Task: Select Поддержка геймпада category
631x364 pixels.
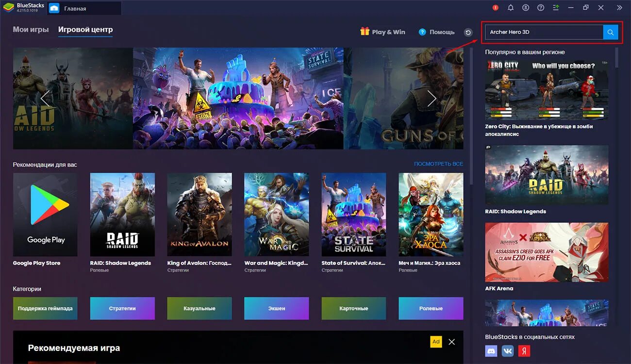Action: click(x=45, y=308)
